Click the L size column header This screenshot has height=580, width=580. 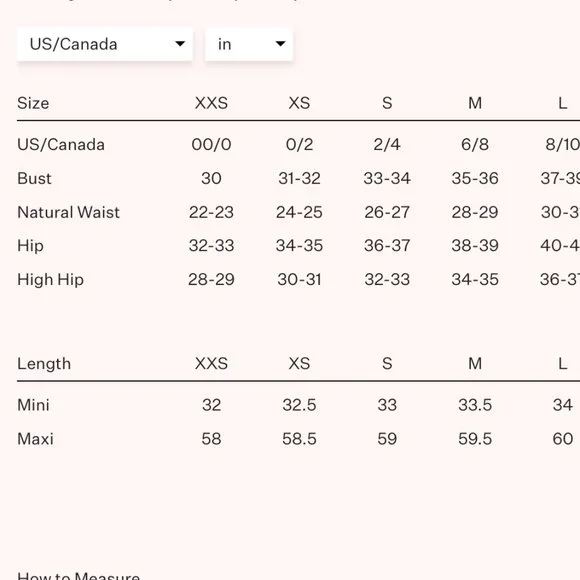click(563, 103)
